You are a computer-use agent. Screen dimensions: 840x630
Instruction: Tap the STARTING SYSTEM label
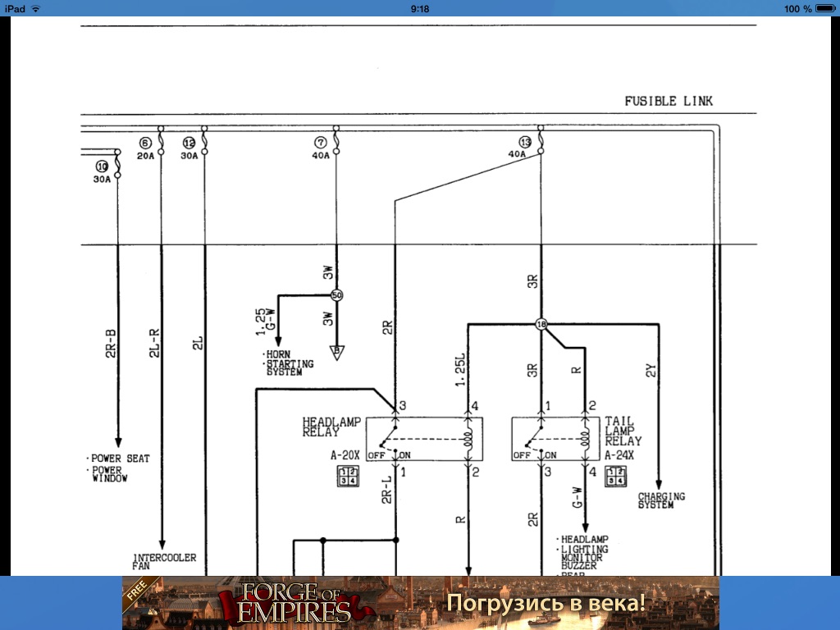click(x=290, y=368)
